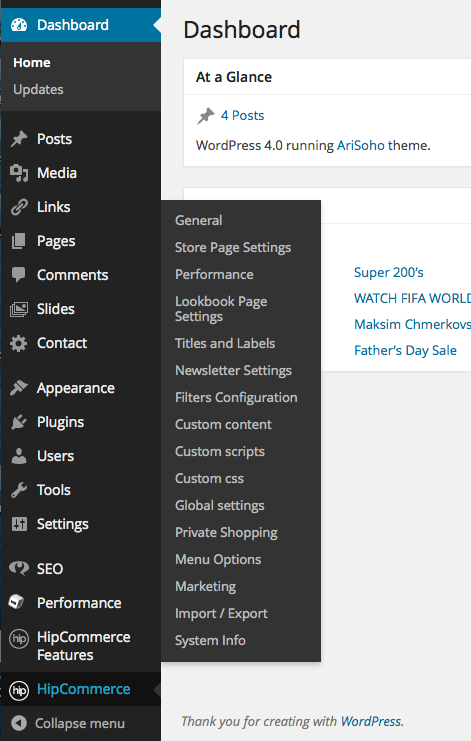Click the Users person icon

pos(19,456)
